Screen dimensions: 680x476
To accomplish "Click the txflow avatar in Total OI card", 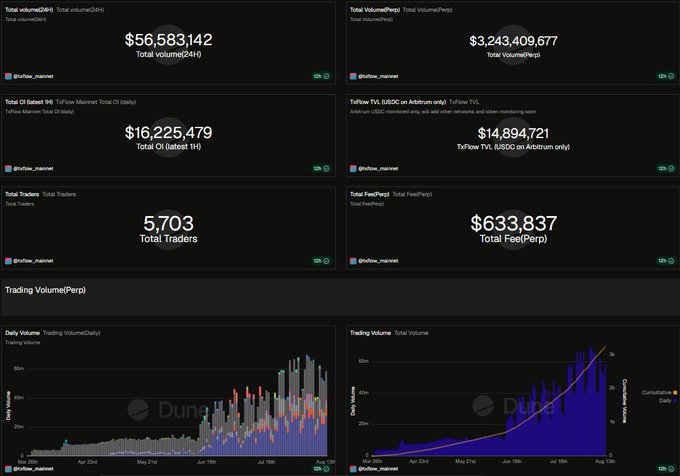I will 8,169.
